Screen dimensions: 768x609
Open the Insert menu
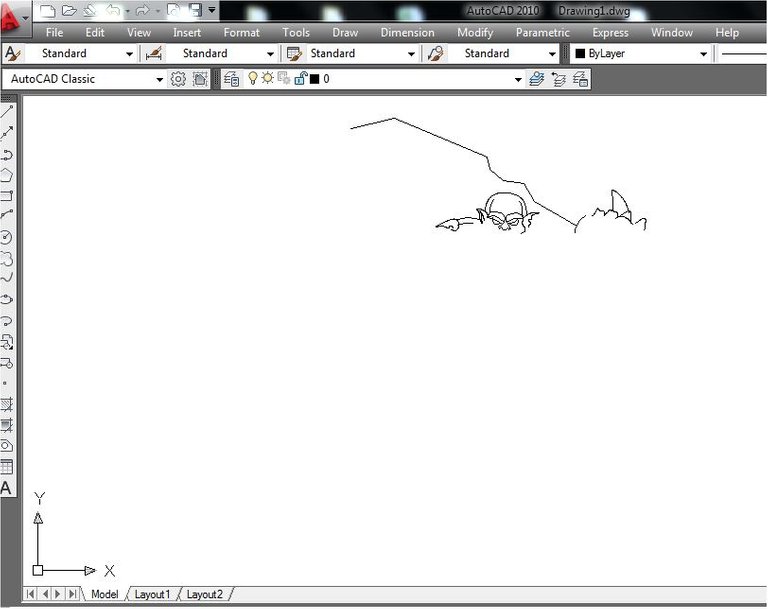tap(187, 32)
